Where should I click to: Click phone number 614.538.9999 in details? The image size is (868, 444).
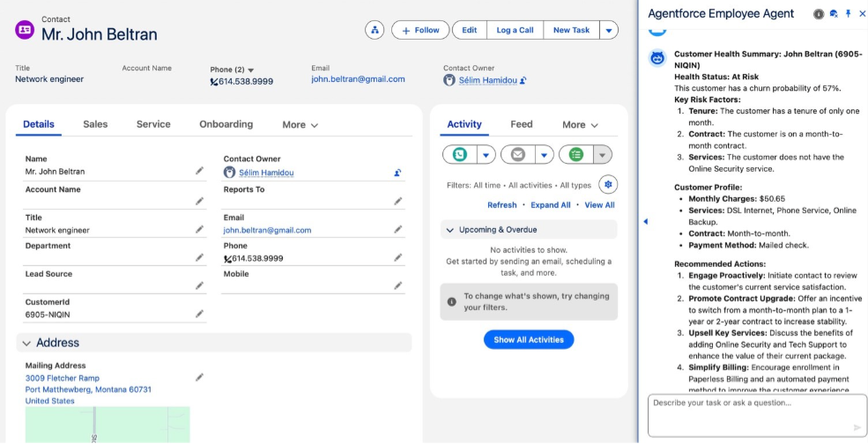[x=257, y=258]
